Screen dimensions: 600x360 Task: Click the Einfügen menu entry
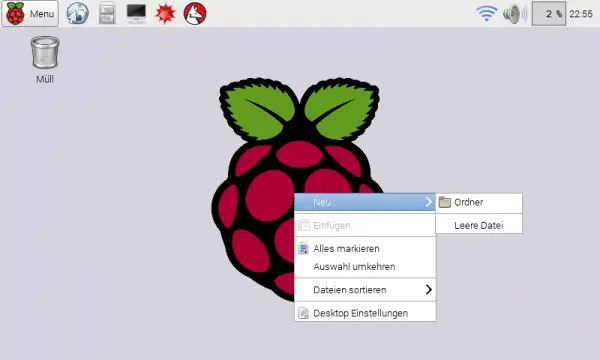[x=365, y=225]
